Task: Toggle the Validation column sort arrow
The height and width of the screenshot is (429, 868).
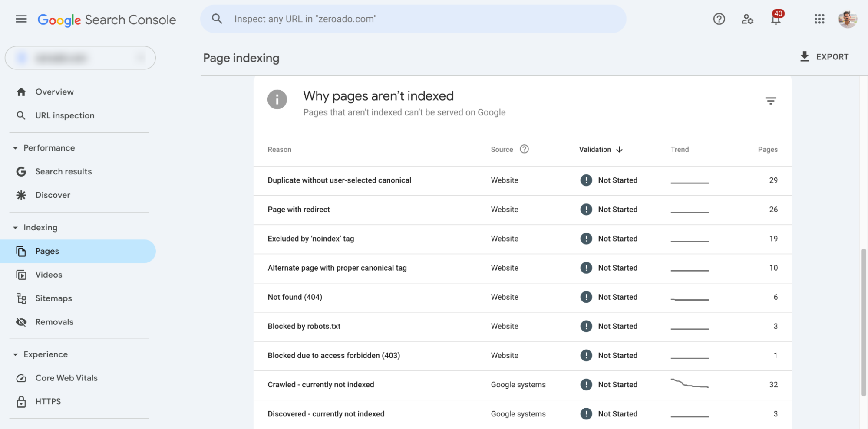Action: pyautogui.click(x=620, y=149)
